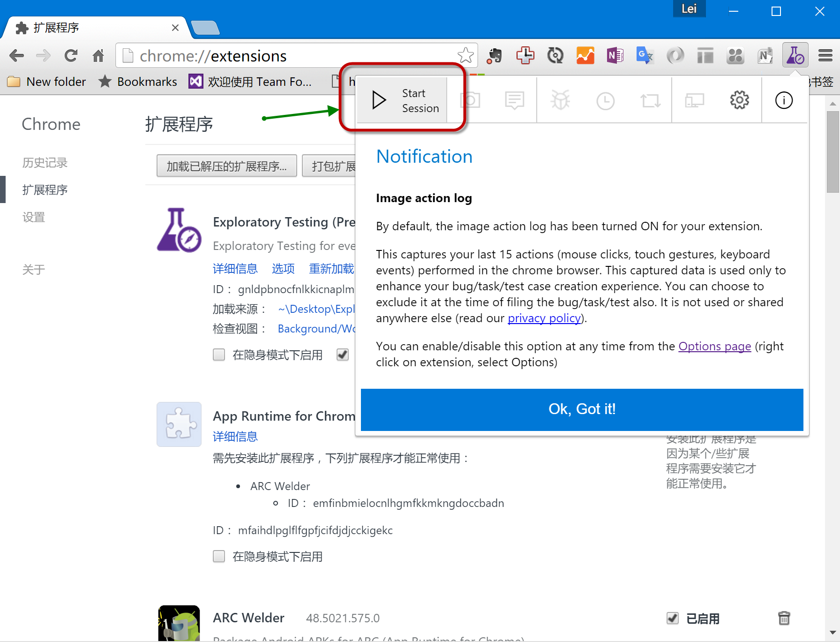Screen dimensions: 840x642
Task: Go to the home page
Action: [98, 56]
